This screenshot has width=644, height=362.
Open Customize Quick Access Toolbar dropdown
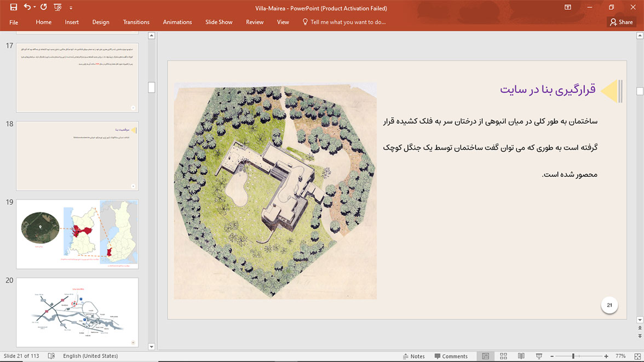tap(71, 8)
